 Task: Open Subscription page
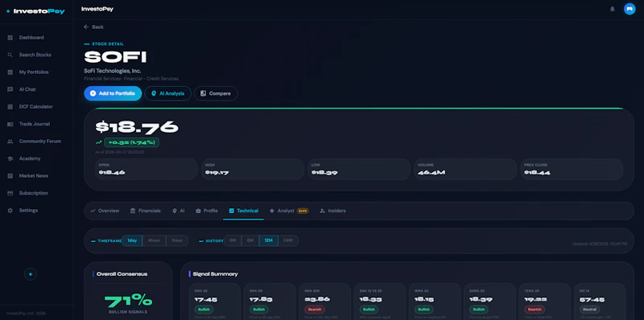pyautogui.click(x=36, y=193)
